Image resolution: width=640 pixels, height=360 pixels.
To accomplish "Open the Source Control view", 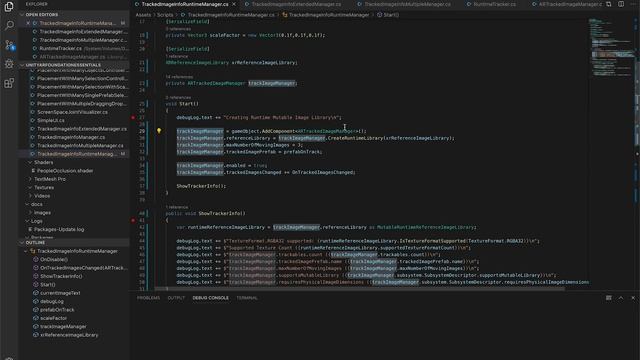I will 9,45.
